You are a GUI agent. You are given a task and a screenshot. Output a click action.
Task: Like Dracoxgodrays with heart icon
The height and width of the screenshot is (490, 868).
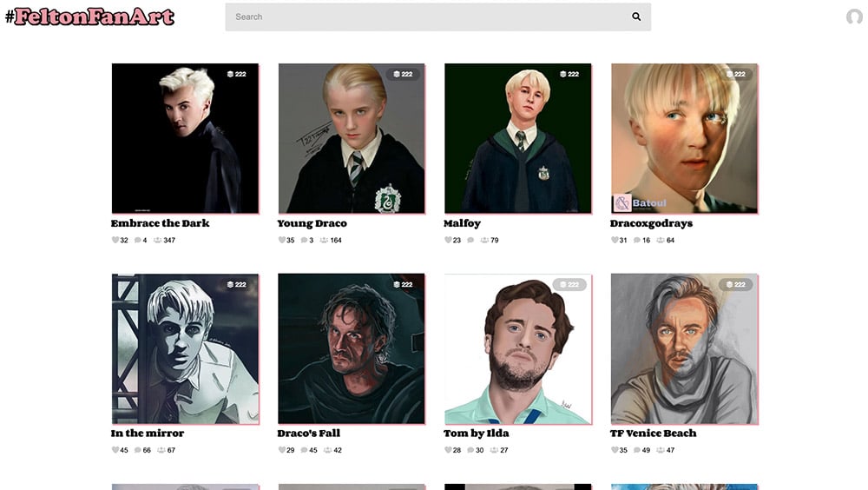[x=615, y=240]
